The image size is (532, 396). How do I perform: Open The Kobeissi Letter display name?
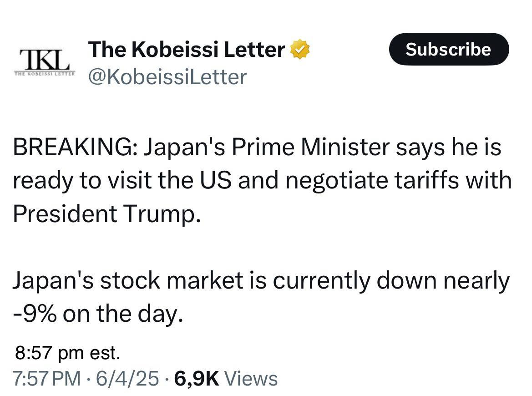click(187, 50)
